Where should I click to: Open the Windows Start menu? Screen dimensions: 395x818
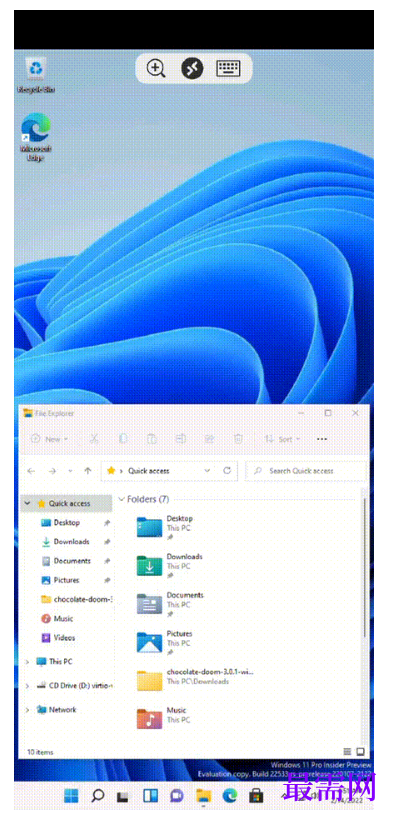click(x=71, y=796)
